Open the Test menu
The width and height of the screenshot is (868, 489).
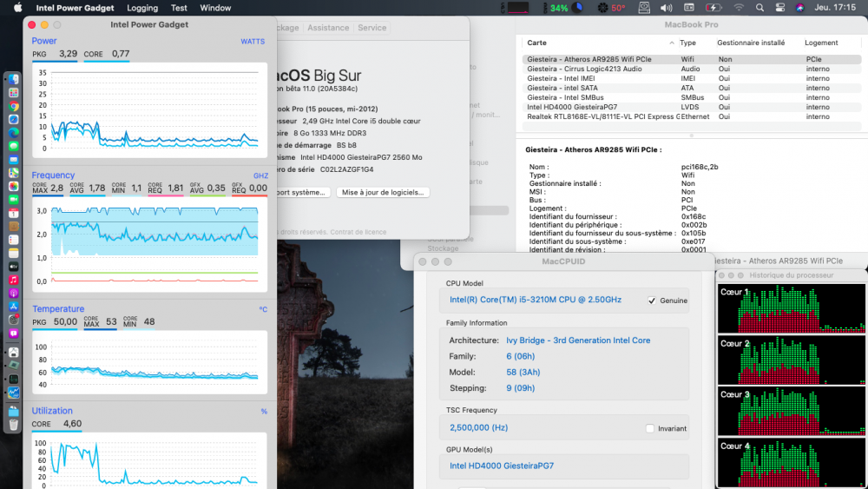click(179, 8)
